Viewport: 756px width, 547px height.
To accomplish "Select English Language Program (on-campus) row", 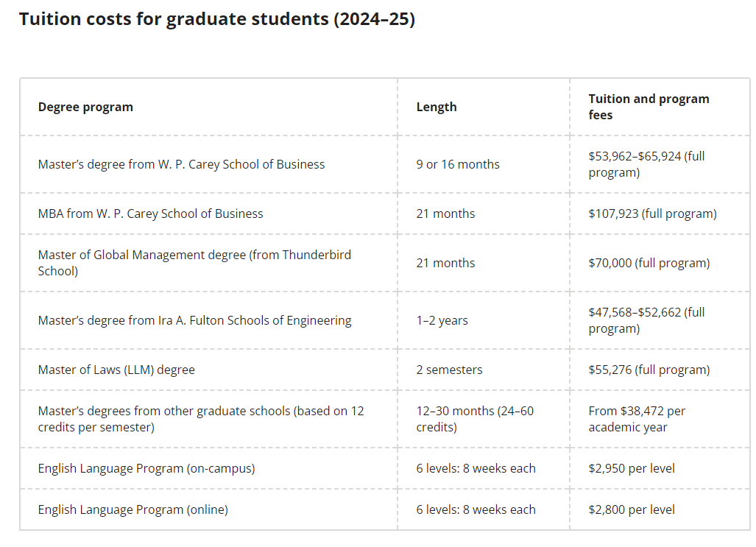I will tap(146, 468).
